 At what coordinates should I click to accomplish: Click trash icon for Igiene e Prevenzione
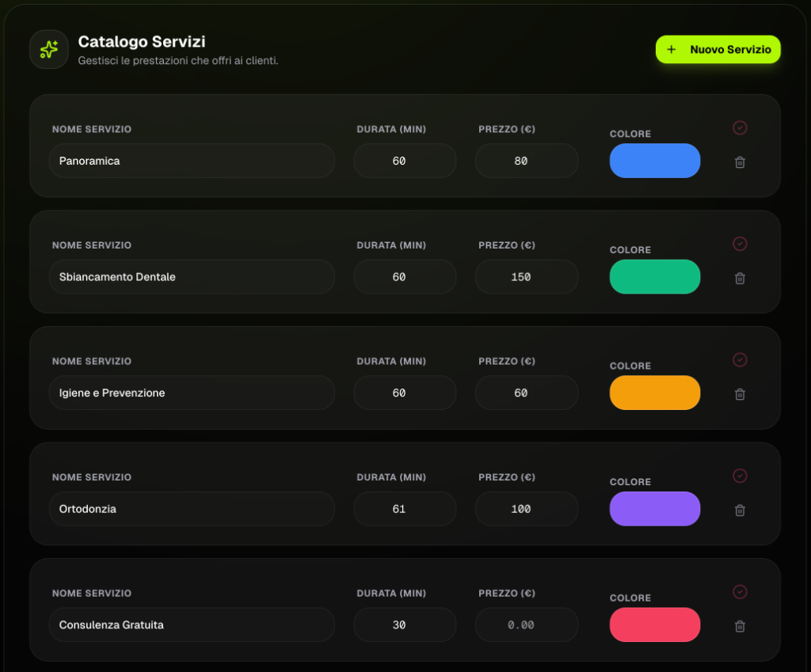pyautogui.click(x=740, y=394)
